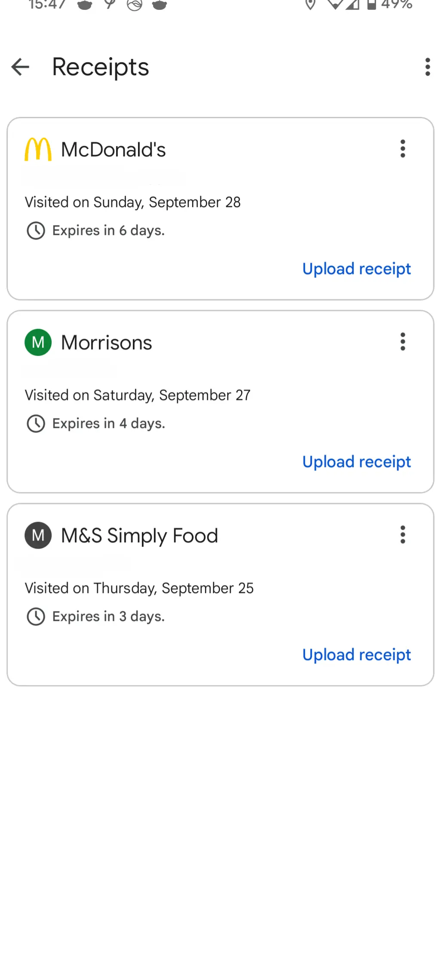Tap the clock icon beside 6 days expiry
The image size is (441, 980).
tap(36, 230)
